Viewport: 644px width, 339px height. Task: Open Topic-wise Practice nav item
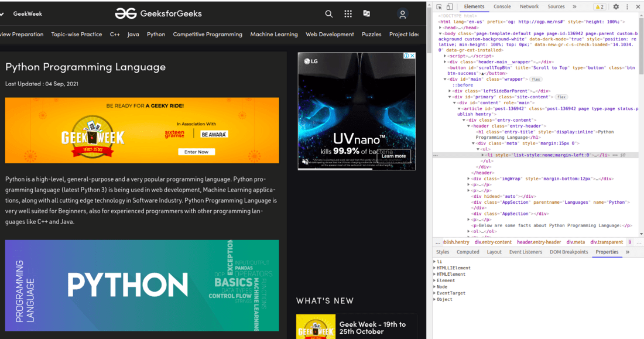click(76, 34)
